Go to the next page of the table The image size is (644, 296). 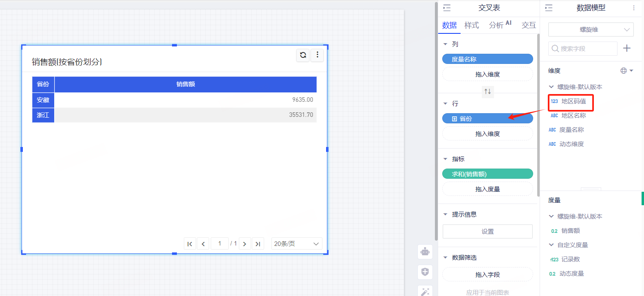(x=245, y=244)
